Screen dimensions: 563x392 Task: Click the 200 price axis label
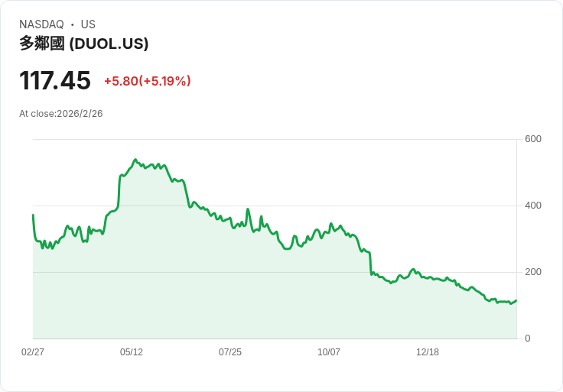tap(533, 272)
